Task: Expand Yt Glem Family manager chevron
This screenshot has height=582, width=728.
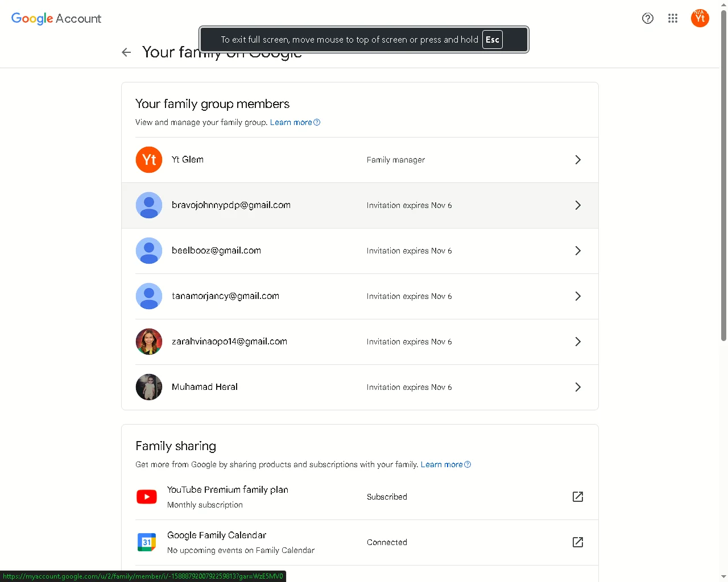Action: coord(578,160)
